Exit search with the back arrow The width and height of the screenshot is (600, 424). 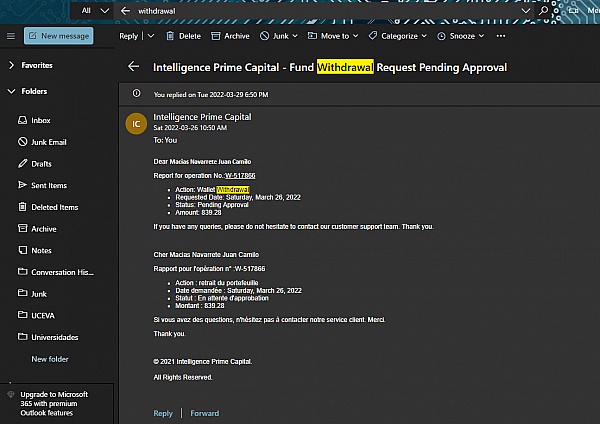(x=125, y=11)
